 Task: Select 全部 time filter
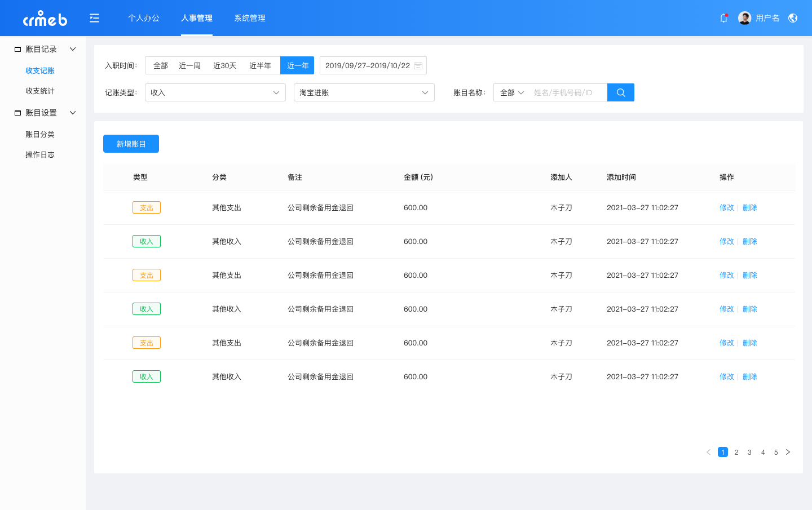pyautogui.click(x=161, y=65)
